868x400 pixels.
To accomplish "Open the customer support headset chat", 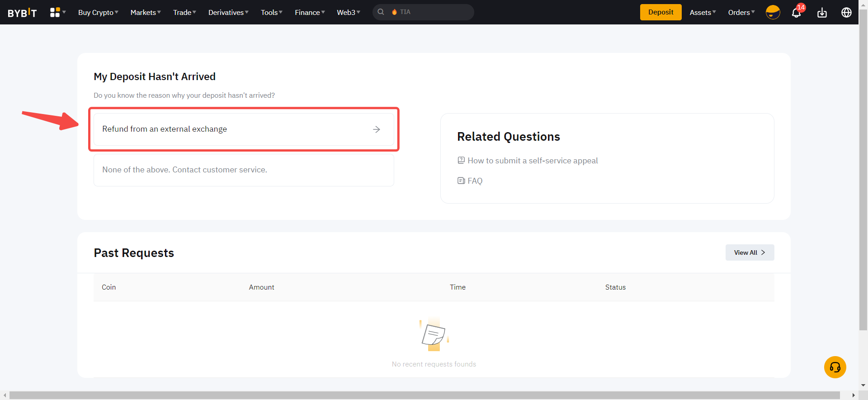I will point(835,367).
